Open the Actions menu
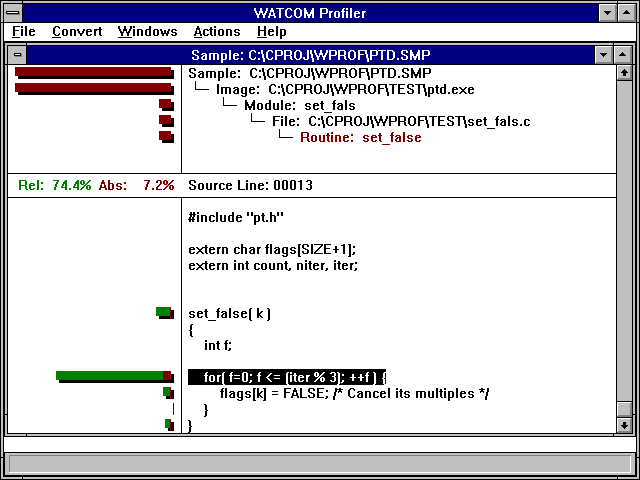This screenshot has height=480, width=640. [217, 32]
